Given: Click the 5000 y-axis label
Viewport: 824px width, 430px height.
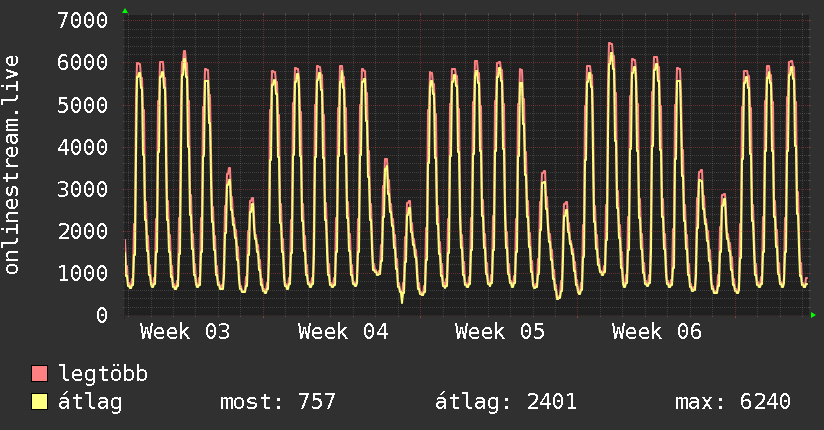Looking at the screenshot, I should coord(83,105).
